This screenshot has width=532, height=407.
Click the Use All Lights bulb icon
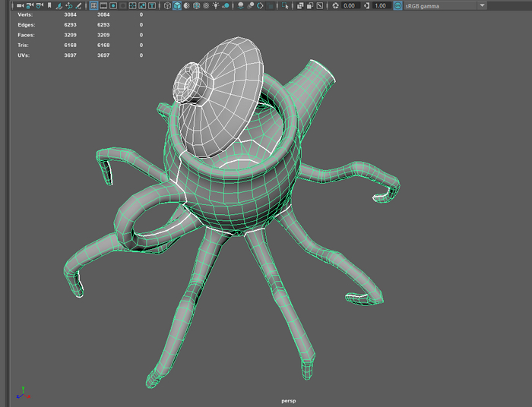click(216, 5)
